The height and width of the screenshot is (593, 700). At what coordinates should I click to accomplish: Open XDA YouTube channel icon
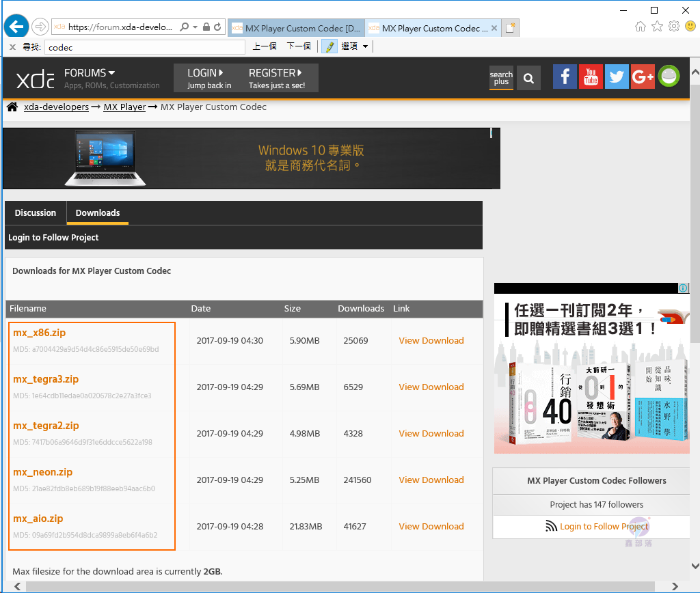pos(591,77)
